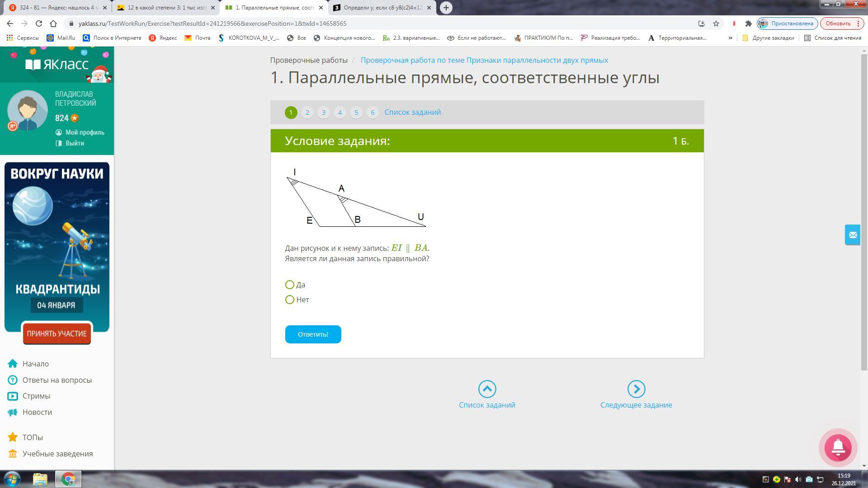Open the browser home page

53,23
